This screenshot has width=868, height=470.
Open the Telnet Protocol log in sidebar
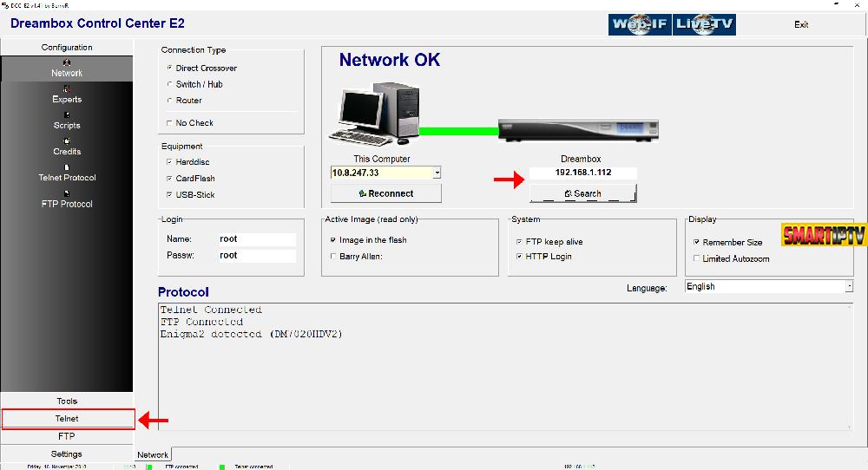tap(67, 173)
